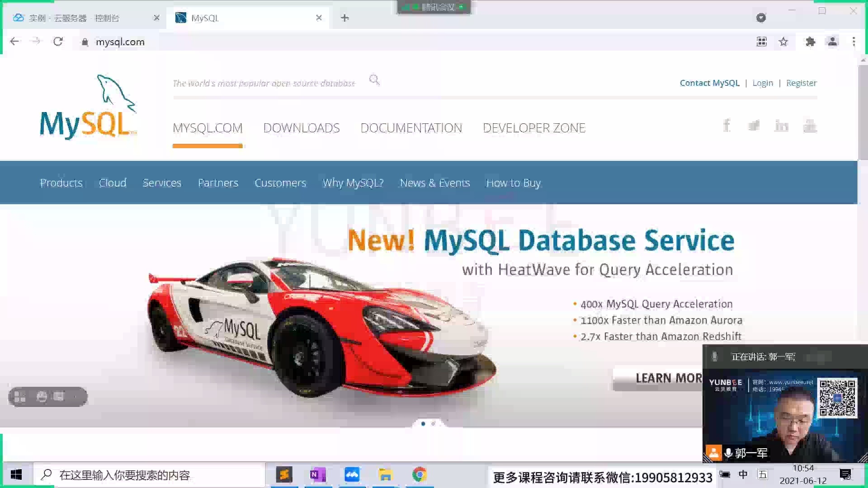
Task: Open the MySQL YouTube channel icon
Action: click(x=810, y=126)
